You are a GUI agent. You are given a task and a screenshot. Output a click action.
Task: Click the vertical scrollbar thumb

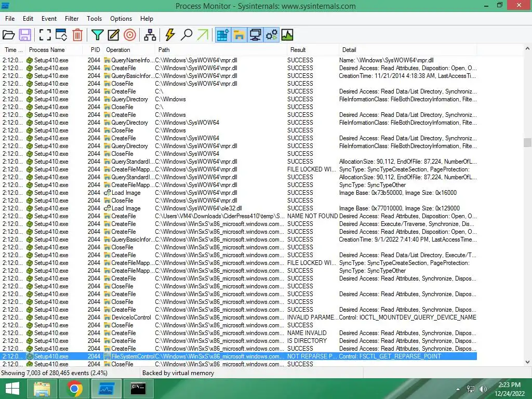528,142
